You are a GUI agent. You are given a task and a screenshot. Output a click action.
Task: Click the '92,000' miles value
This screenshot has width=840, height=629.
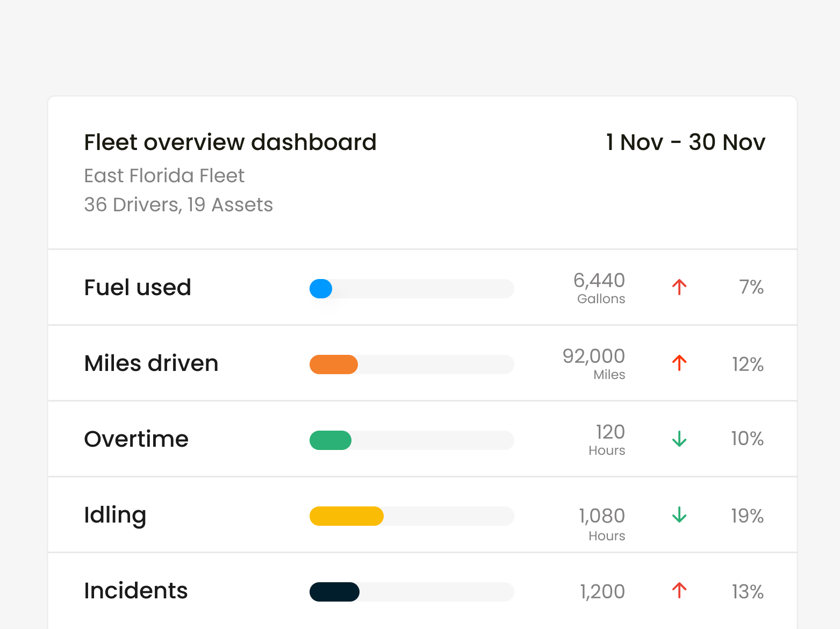point(594,356)
